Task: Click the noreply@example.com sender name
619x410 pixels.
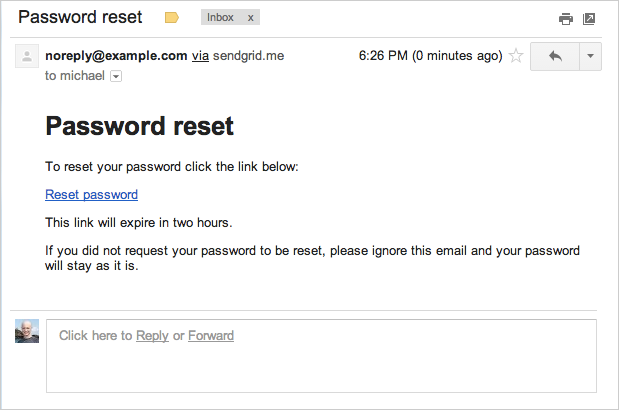Action: tap(116, 56)
